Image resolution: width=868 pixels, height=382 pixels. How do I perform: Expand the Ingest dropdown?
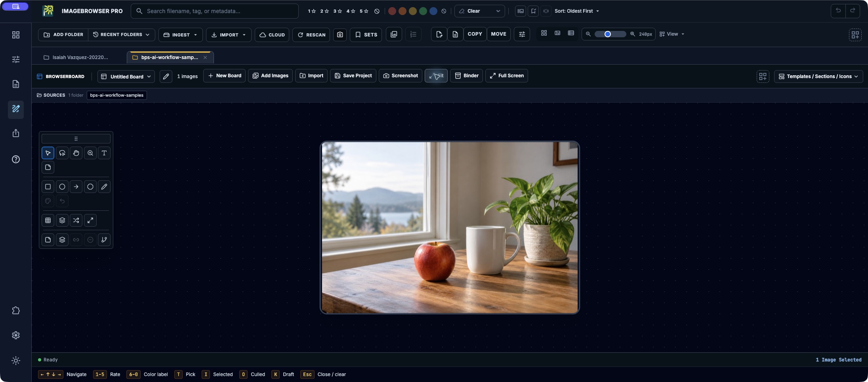pyautogui.click(x=181, y=34)
